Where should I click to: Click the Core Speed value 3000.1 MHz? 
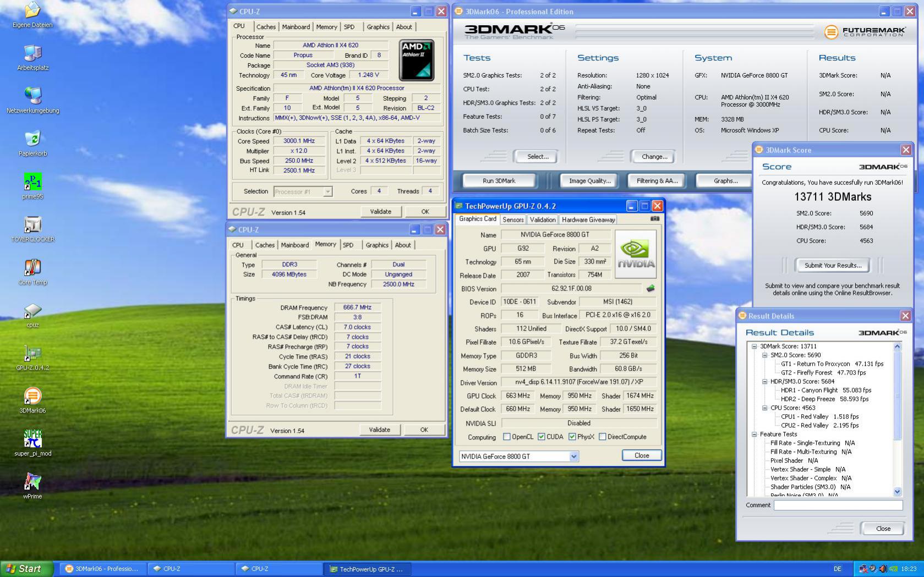tap(299, 141)
